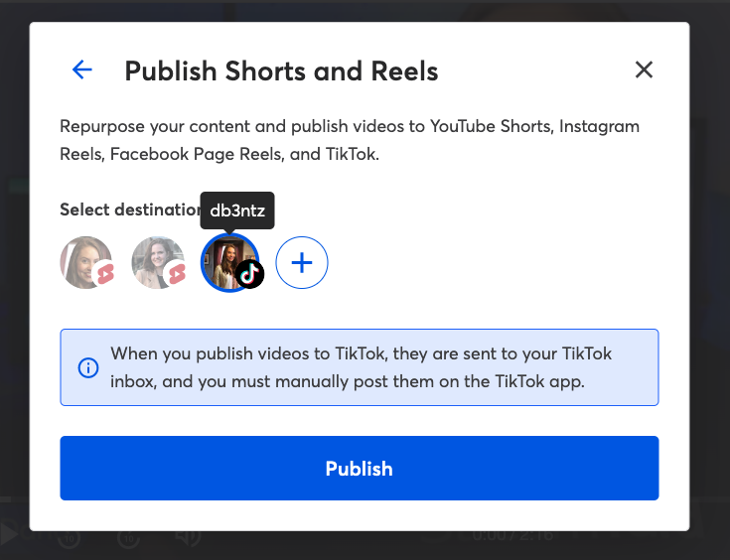Click the info icon in TikTok notice

coord(88,367)
